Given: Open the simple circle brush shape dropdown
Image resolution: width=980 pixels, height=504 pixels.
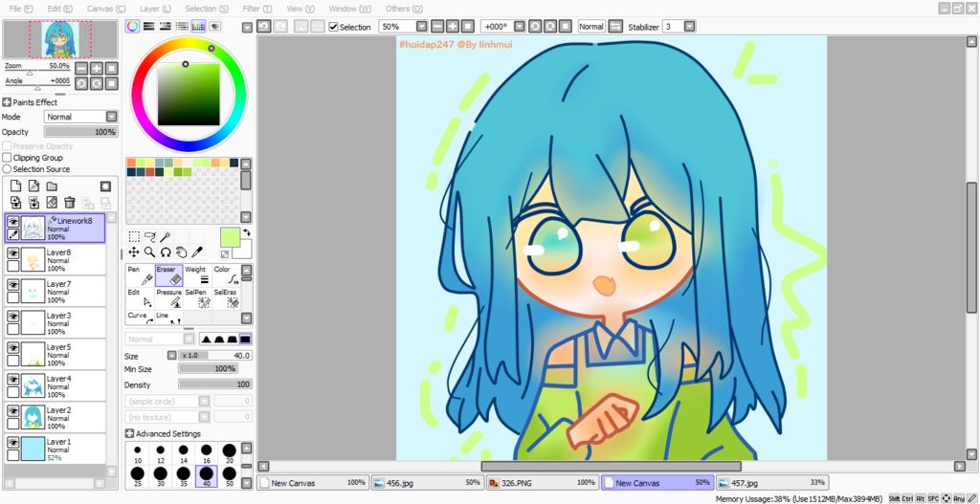Looking at the screenshot, I should click(x=204, y=401).
